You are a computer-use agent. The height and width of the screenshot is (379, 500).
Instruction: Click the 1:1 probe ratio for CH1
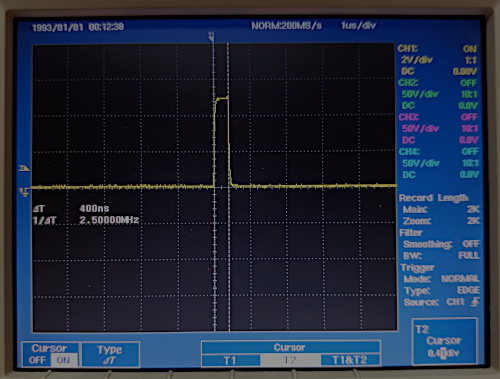click(470, 60)
